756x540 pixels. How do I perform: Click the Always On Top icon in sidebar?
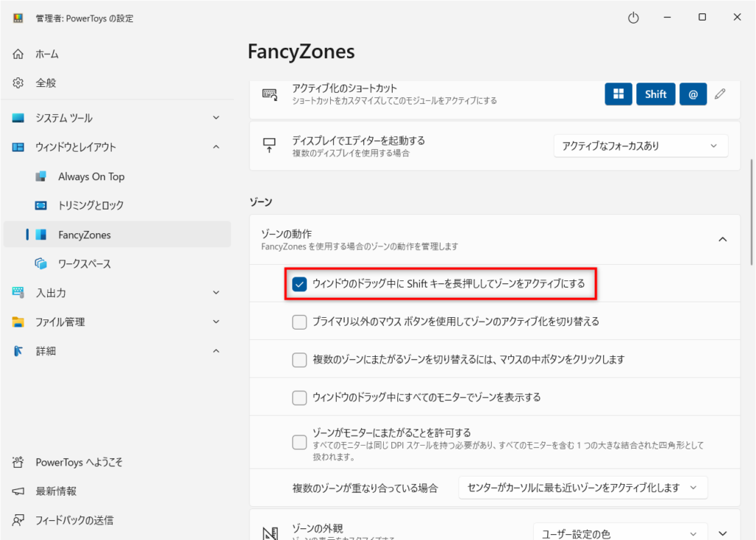[41, 176]
